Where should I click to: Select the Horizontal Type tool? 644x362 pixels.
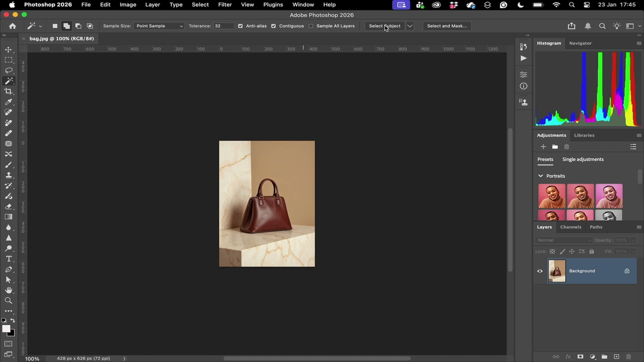(x=9, y=259)
